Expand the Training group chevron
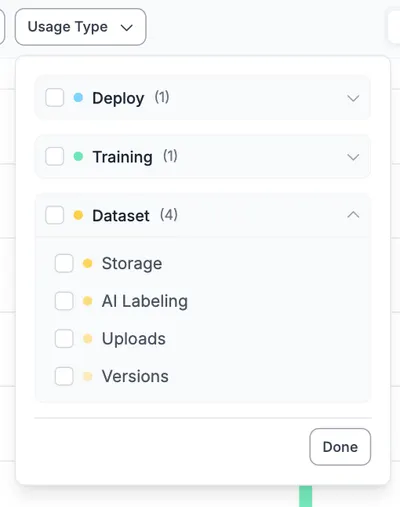400x507 pixels. tap(353, 157)
